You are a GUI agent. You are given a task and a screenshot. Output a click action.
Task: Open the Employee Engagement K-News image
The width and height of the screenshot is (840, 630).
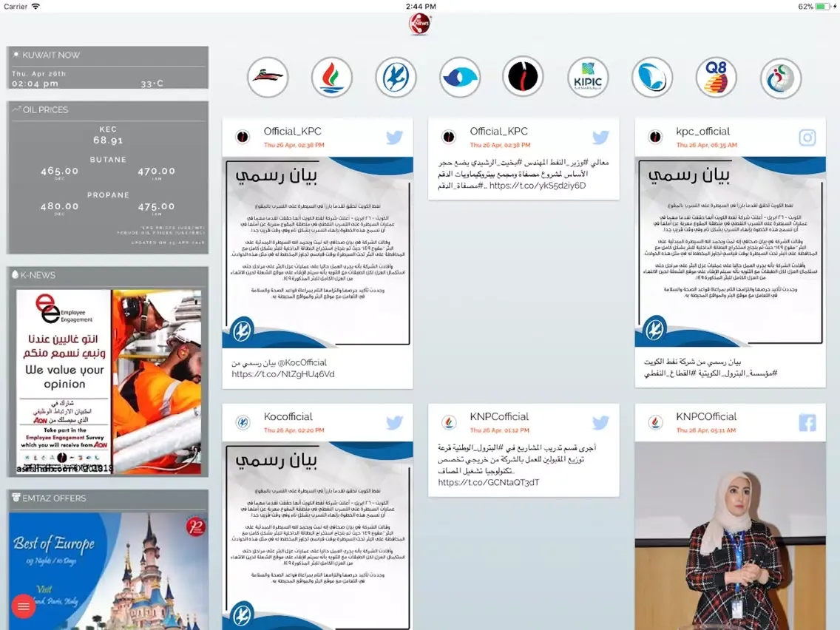(109, 382)
